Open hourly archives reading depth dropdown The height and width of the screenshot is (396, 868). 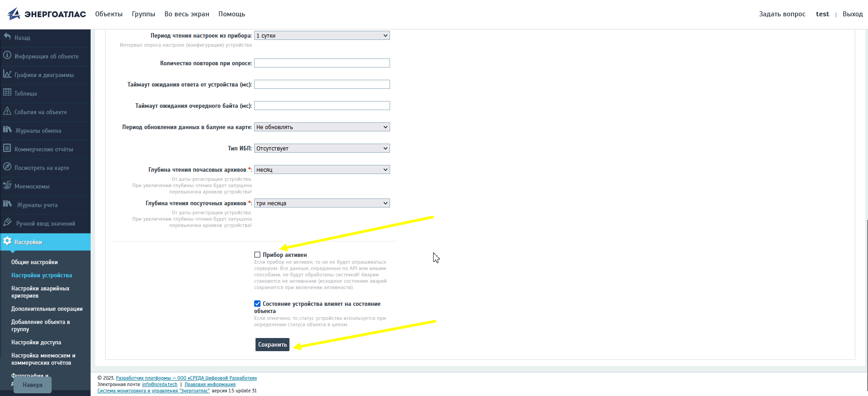click(x=322, y=169)
